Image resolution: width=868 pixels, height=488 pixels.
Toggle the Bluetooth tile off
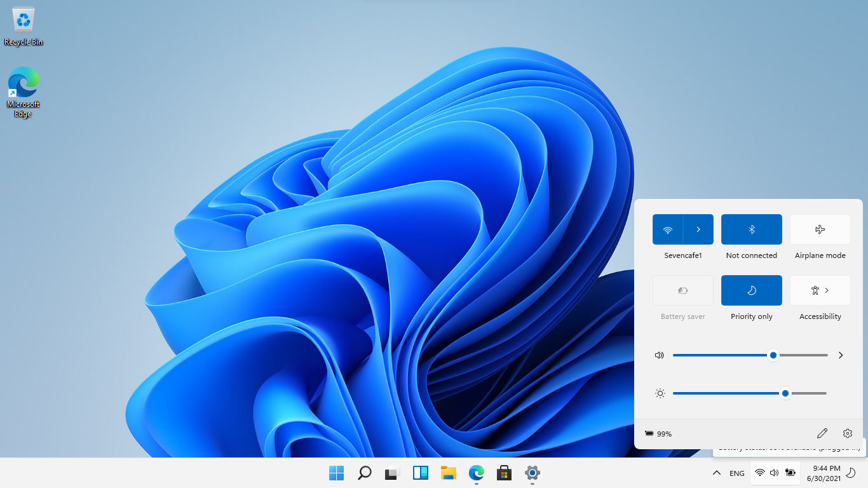pyautogui.click(x=752, y=229)
